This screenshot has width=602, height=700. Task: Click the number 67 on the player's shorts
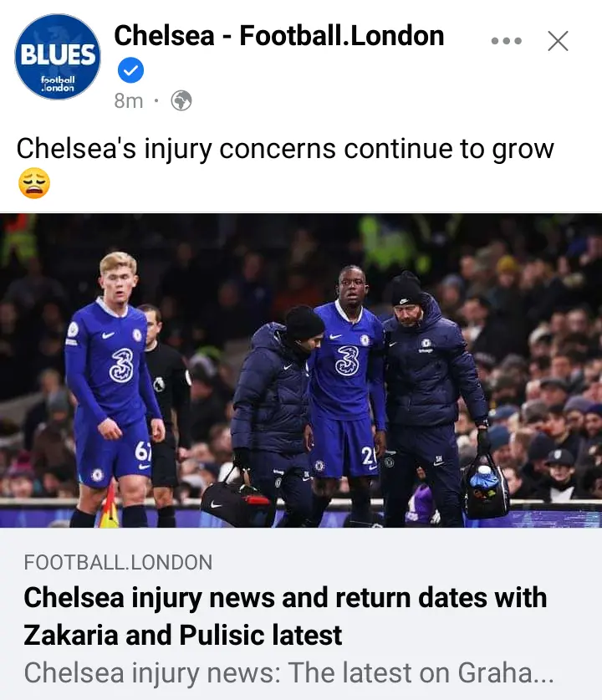(141, 452)
